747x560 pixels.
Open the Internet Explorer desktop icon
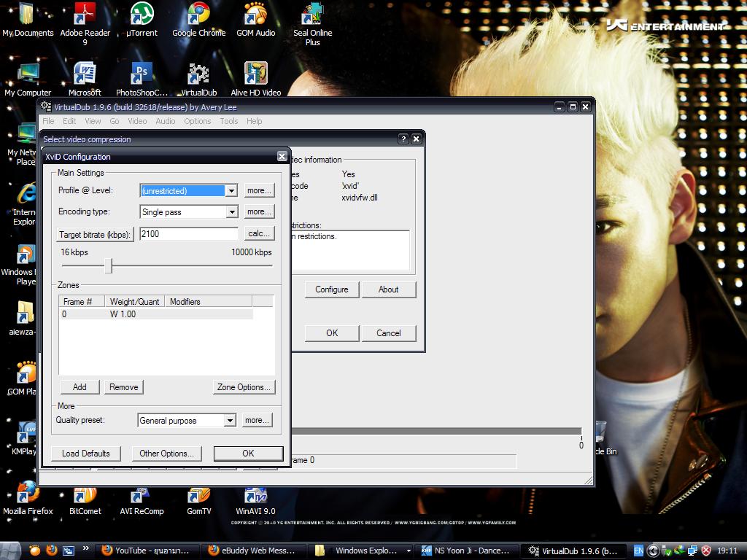25,204
